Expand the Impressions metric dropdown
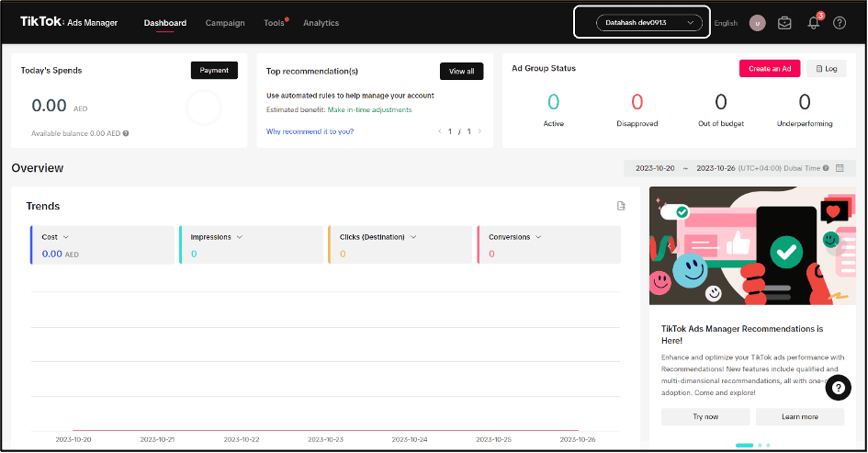The width and height of the screenshot is (868, 453). click(x=239, y=237)
